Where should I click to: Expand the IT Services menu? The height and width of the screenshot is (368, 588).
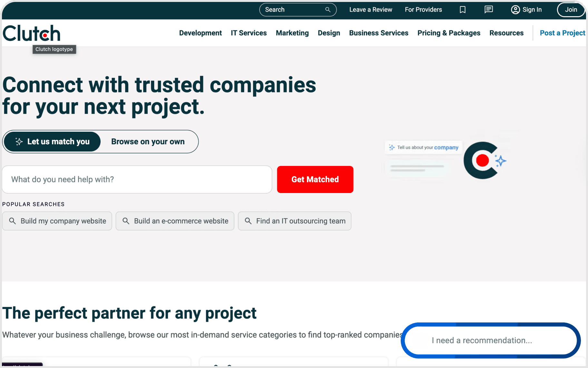coord(249,33)
